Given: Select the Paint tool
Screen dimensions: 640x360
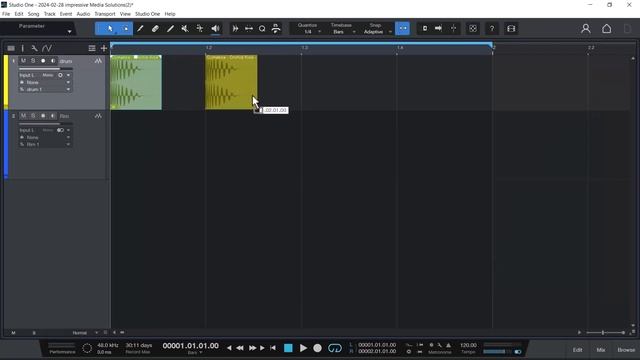Looking at the screenshot, I should pyautogui.click(x=170, y=29).
